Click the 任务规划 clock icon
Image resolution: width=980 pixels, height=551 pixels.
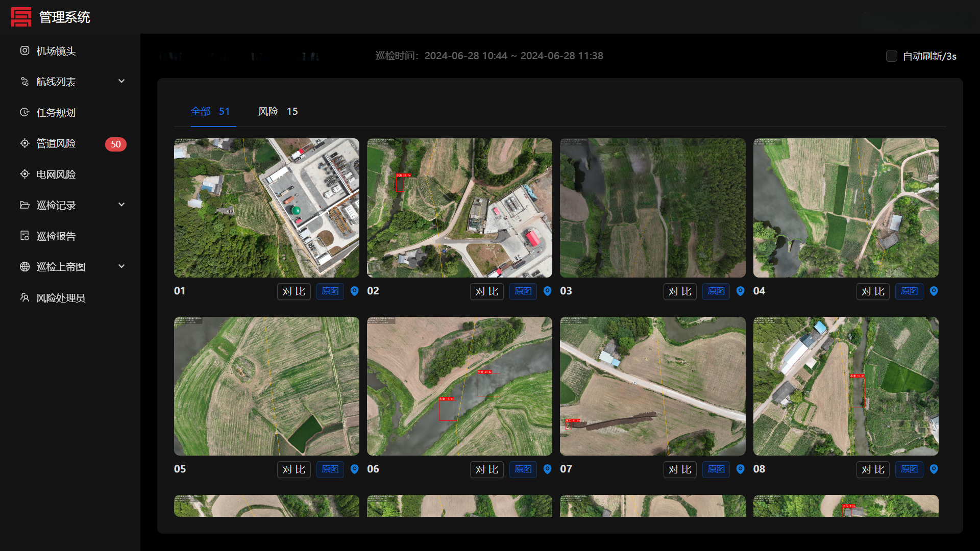click(24, 112)
